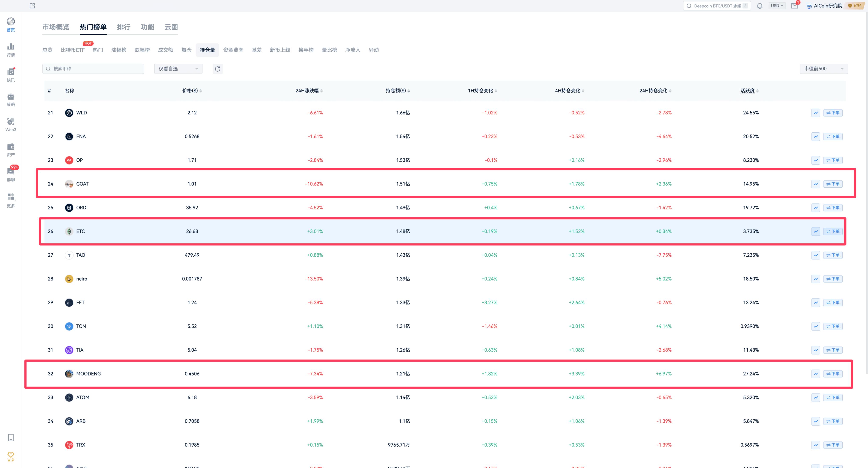Sort by 价格($) column
The image size is (868, 468).
click(192, 91)
